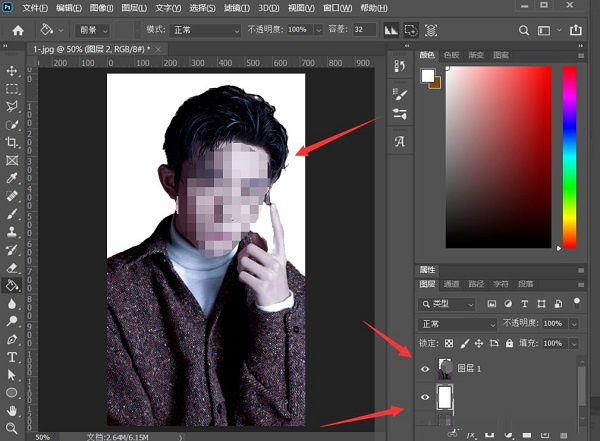600x441 pixels.
Task: Select the Crop tool
Action: [11, 142]
